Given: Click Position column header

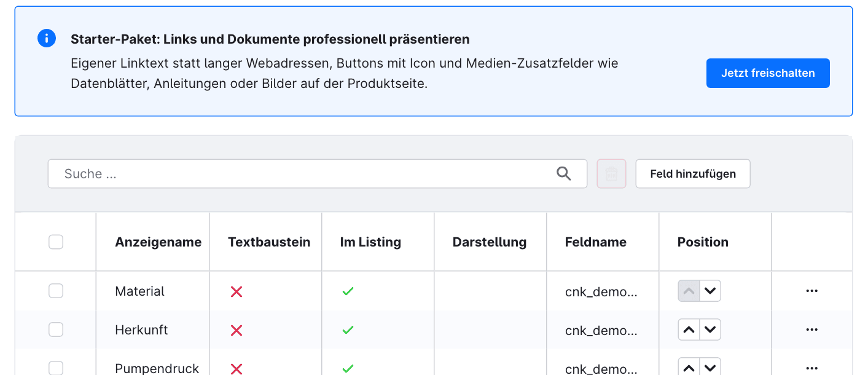Looking at the screenshot, I should pyautogui.click(x=703, y=242).
